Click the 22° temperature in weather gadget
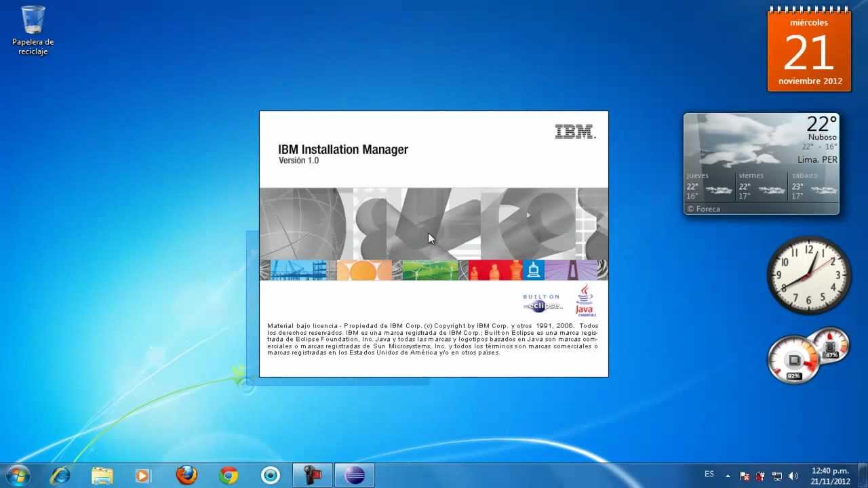The height and width of the screenshot is (488, 868). coord(822,123)
